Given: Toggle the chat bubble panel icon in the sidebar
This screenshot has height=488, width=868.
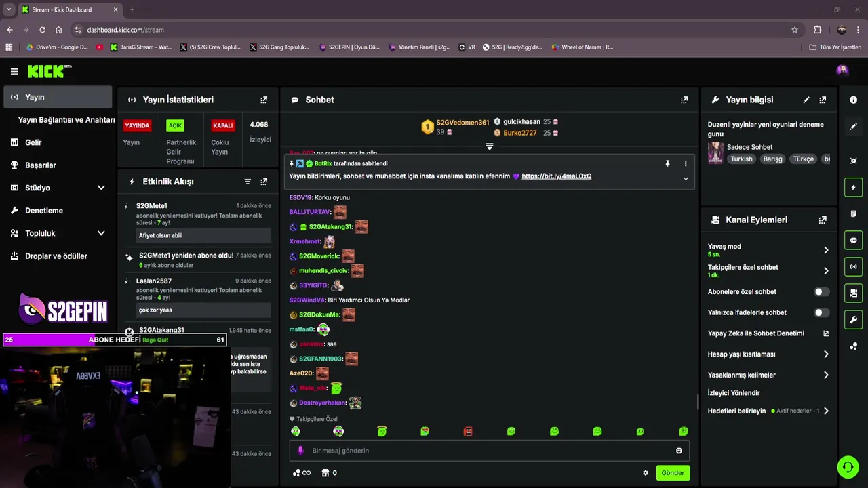Looking at the screenshot, I should pos(853,240).
